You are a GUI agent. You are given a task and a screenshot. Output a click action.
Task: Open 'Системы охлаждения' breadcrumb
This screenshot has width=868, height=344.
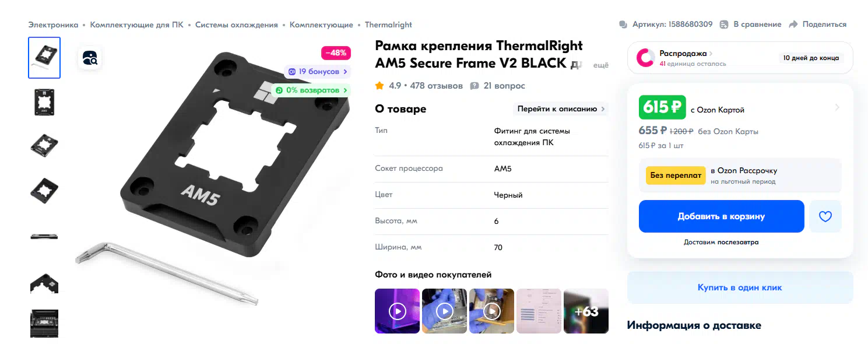point(236,24)
